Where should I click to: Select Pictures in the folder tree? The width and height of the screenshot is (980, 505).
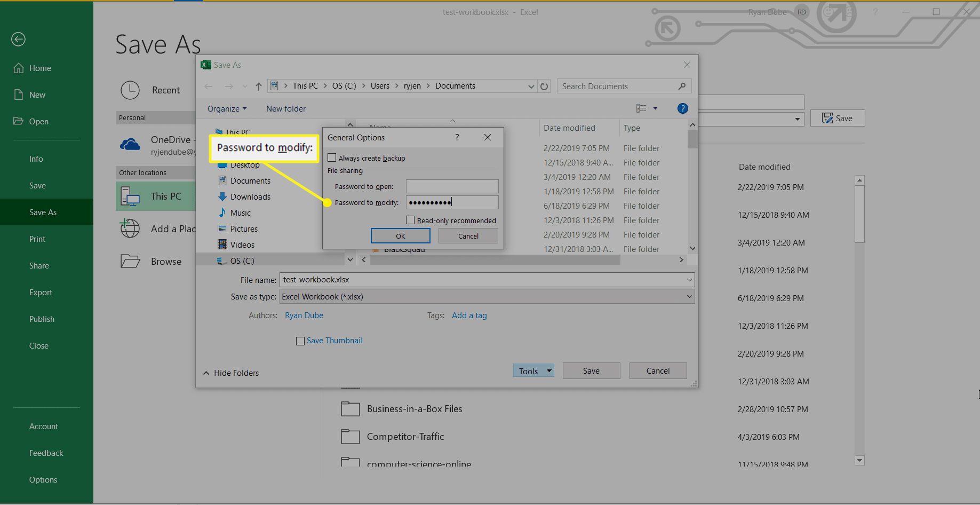[238, 228]
